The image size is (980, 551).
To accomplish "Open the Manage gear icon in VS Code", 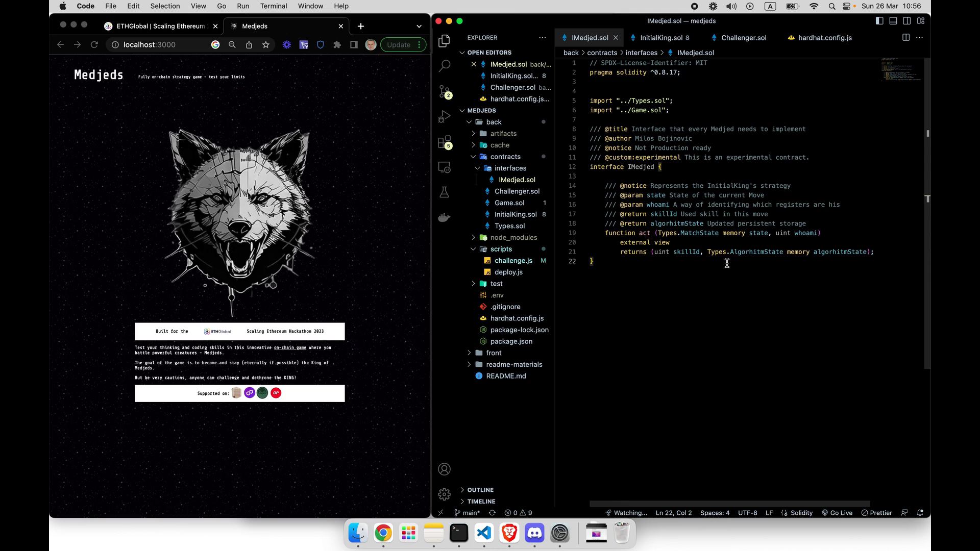I will [444, 494].
